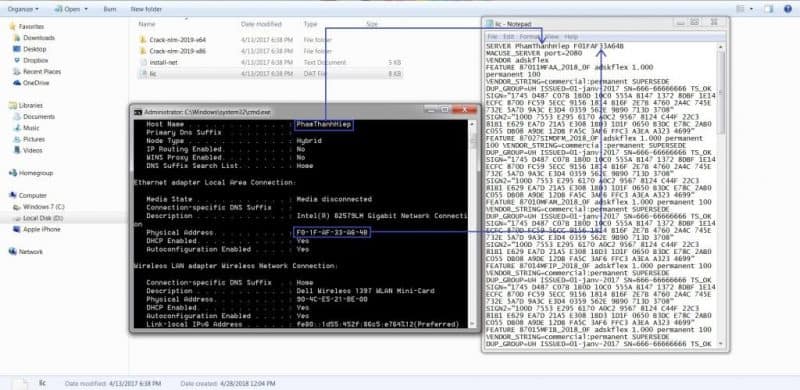Screen dimensions: 800x390
Task: Select the Crack-nlm-2019-x86 folder icon
Action: pos(143,51)
